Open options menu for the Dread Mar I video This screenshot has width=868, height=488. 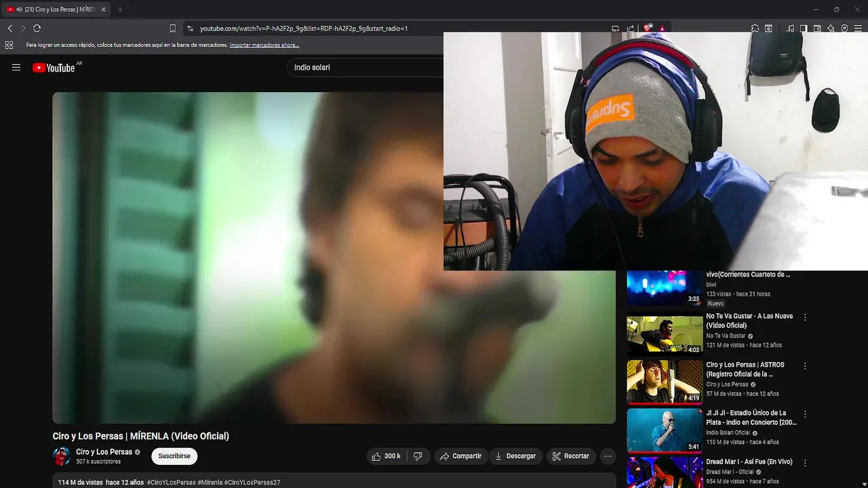805,463
